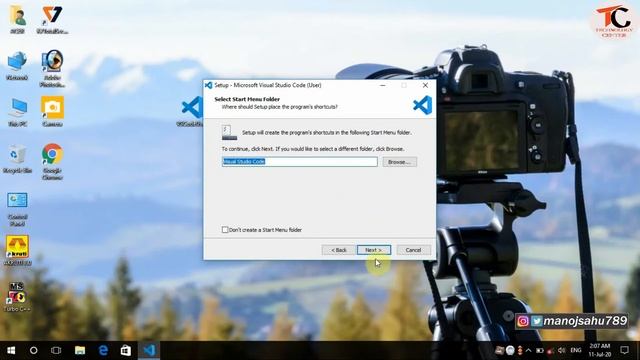Viewport: 640px width, 360px height.
Task: Open the Browse folder dialog
Action: click(x=400, y=162)
